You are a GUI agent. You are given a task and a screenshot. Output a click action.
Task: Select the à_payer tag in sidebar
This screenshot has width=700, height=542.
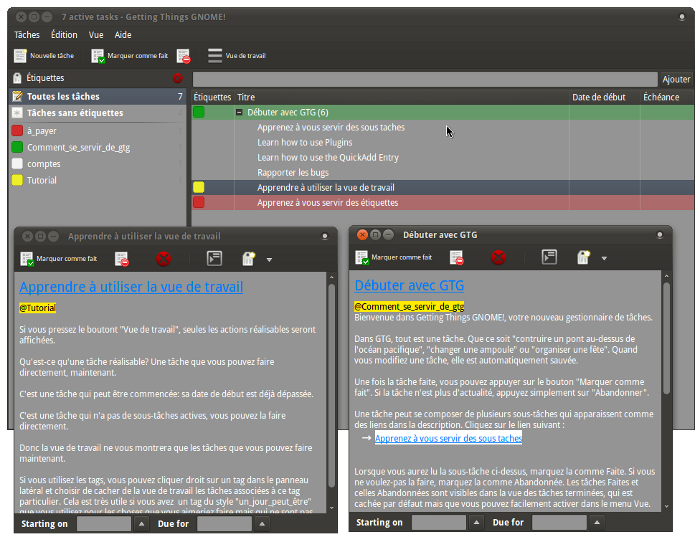click(x=43, y=131)
